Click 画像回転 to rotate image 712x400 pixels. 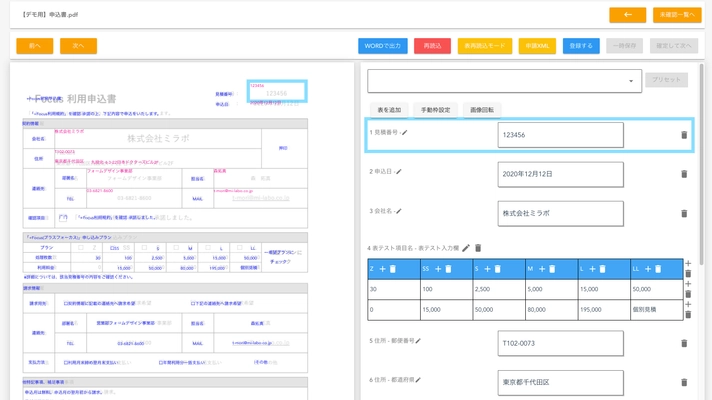[483, 110]
